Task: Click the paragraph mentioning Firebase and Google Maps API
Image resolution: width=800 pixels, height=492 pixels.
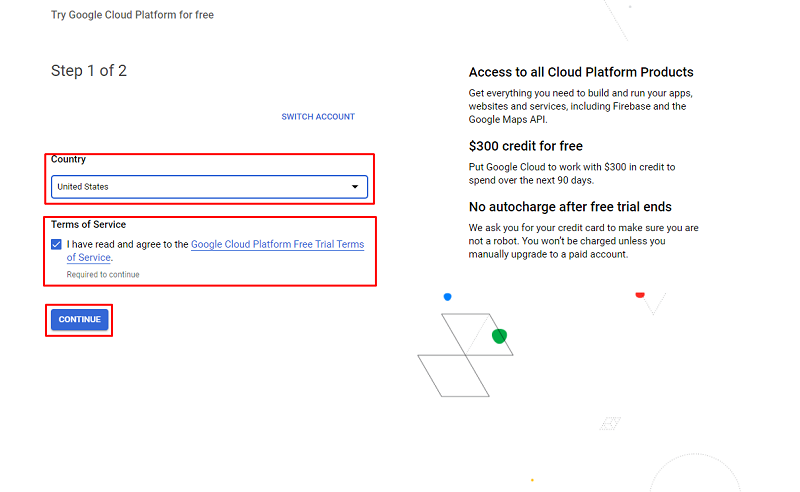Action: 581,106
